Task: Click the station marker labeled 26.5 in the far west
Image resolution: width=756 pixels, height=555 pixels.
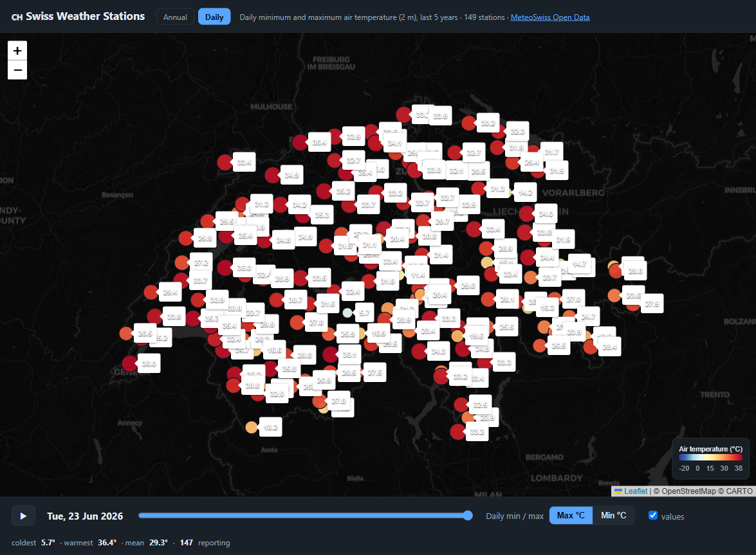Action: coord(126,333)
